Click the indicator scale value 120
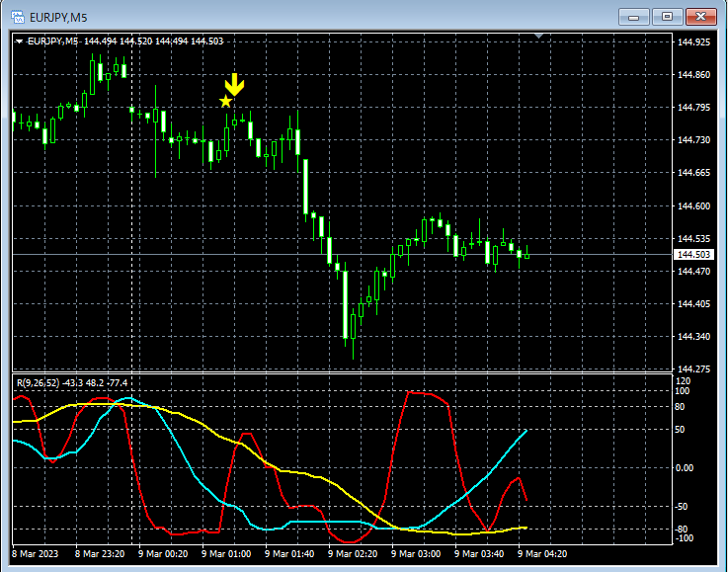The image size is (728, 572). click(684, 381)
